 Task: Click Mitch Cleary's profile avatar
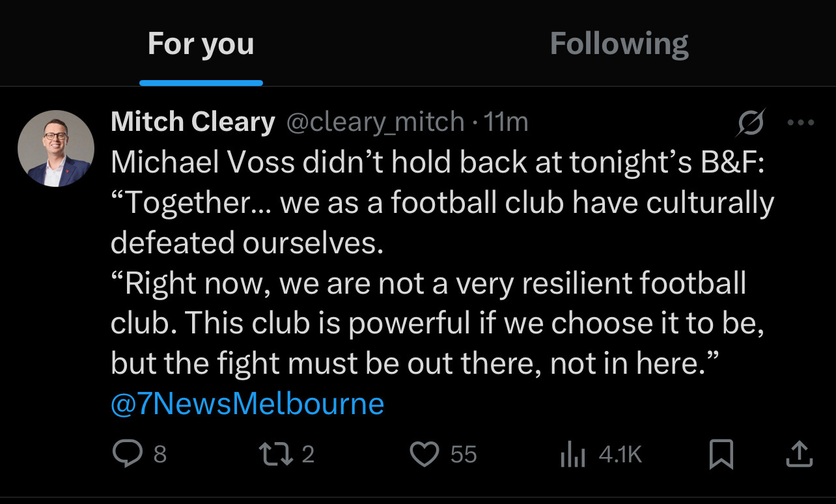(56, 148)
